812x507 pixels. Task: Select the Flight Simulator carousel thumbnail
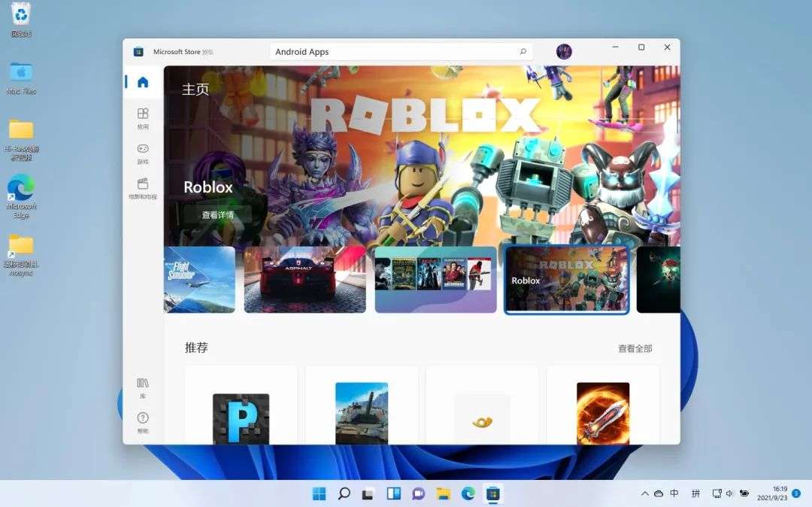(199, 280)
